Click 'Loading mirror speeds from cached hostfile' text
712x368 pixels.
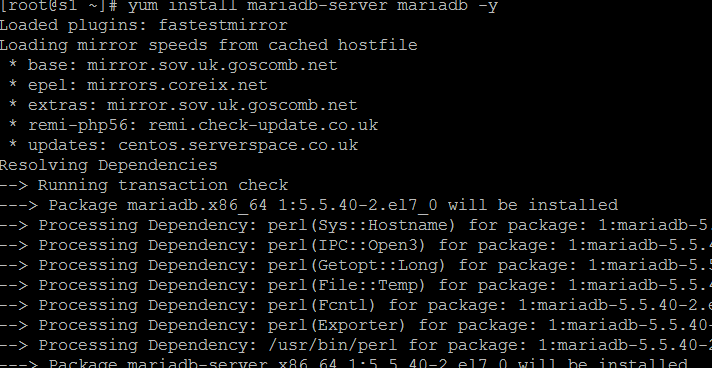208,45
